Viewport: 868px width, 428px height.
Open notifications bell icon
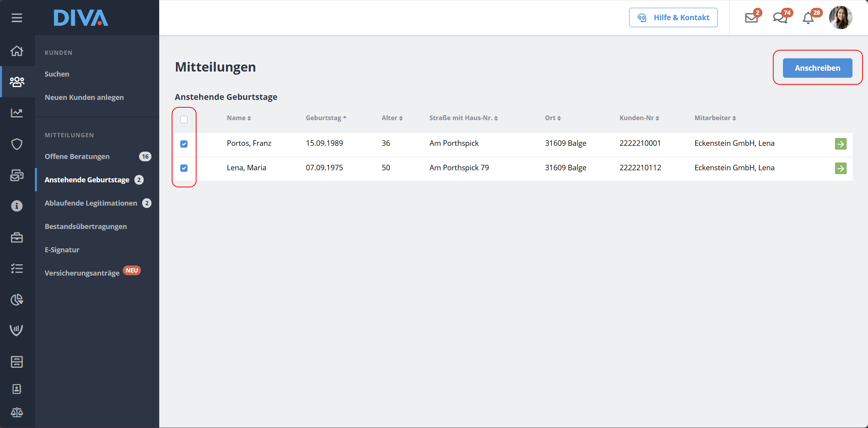coord(808,18)
